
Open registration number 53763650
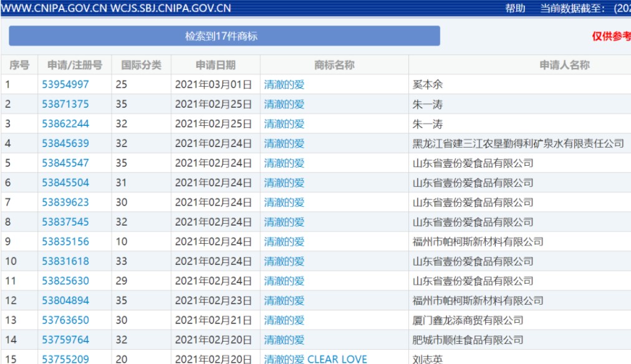(65, 320)
